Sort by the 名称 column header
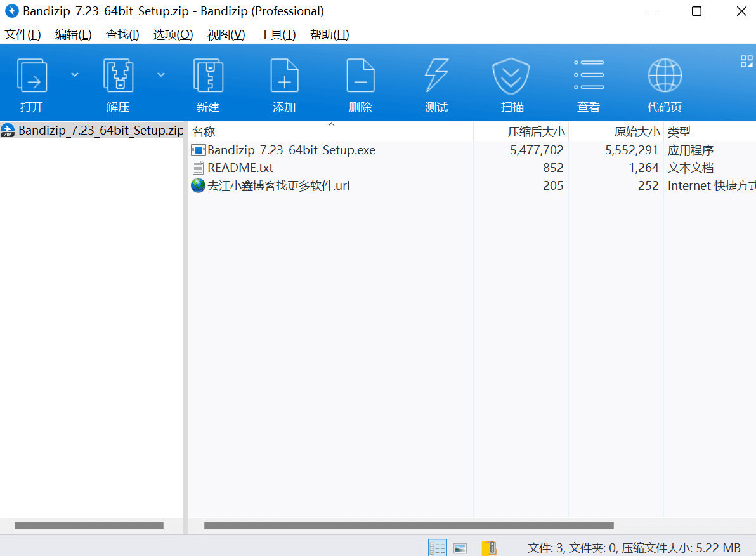756x556 pixels. click(x=204, y=132)
